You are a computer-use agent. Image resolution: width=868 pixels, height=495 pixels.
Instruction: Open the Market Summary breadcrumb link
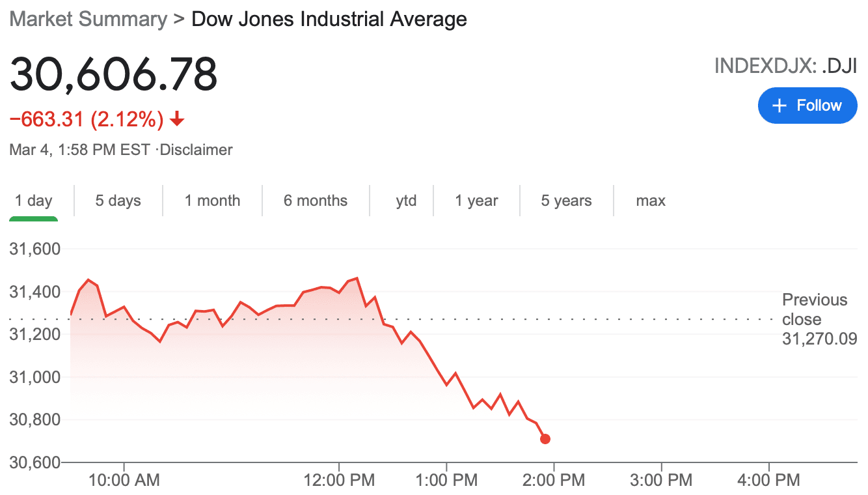(88, 19)
